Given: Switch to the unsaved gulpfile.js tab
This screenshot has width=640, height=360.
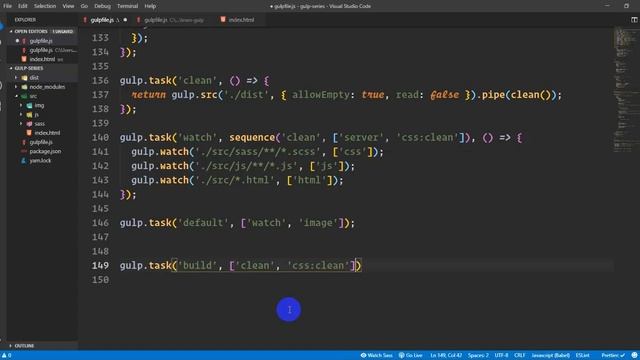Looking at the screenshot, I should tap(104, 20).
